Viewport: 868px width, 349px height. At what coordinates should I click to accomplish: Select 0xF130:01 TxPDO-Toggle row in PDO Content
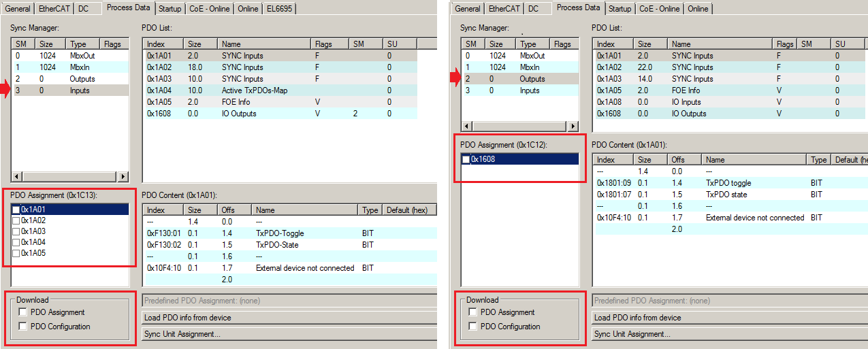pyautogui.click(x=289, y=233)
